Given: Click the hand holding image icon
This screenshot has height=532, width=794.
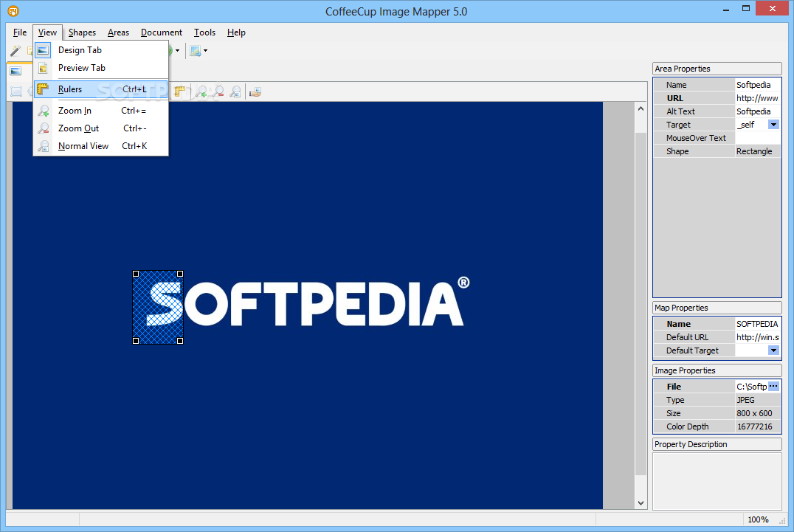Looking at the screenshot, I should click(x=256, y=91).
